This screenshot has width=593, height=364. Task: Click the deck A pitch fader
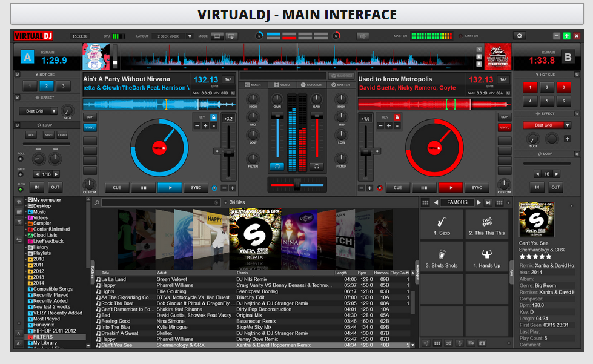coord(228,153)
